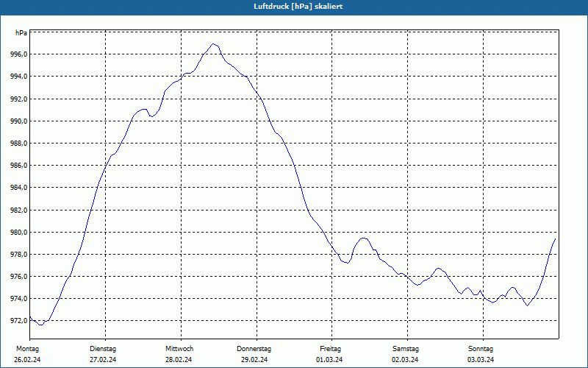This screenshot has height=368, width=588.
Task: Click the 988,0 axis value
Action: (19, 144)
